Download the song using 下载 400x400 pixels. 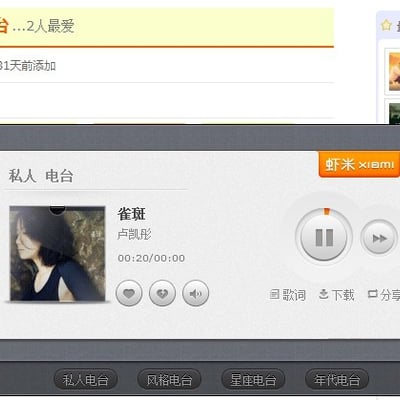tap(336, 295)
